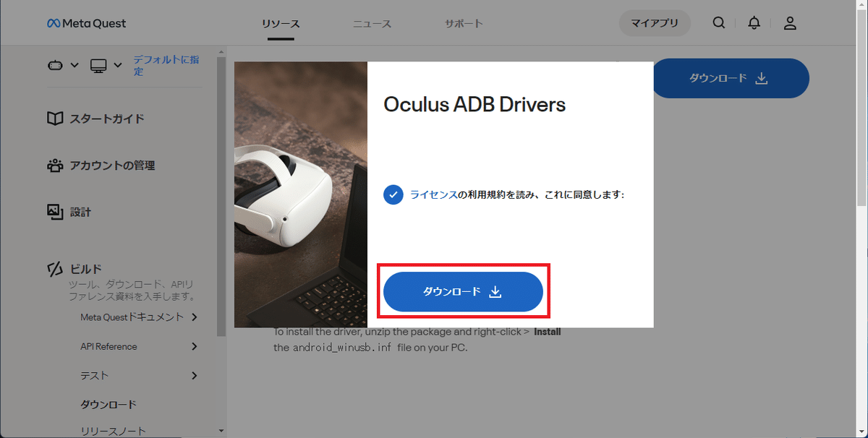Switch to the サポート tab
Screen dimensions: 868x438
(x=464, y=23)
